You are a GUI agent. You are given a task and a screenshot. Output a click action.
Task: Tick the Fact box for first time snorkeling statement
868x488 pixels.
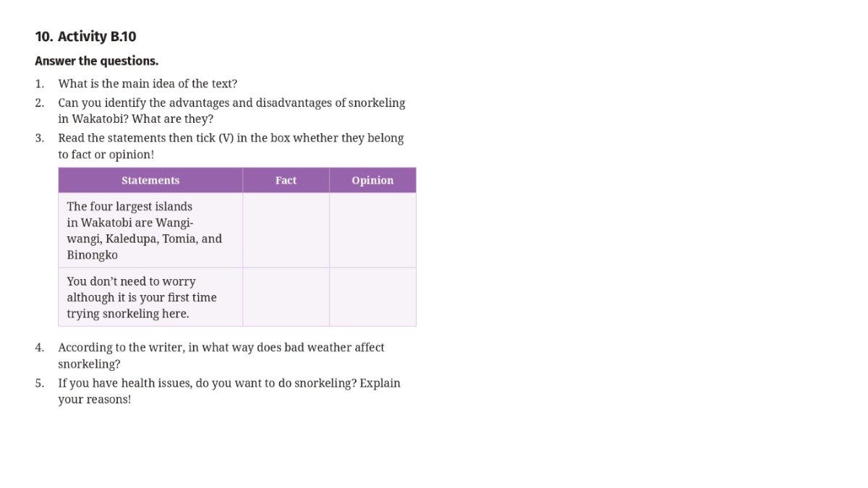286,297
